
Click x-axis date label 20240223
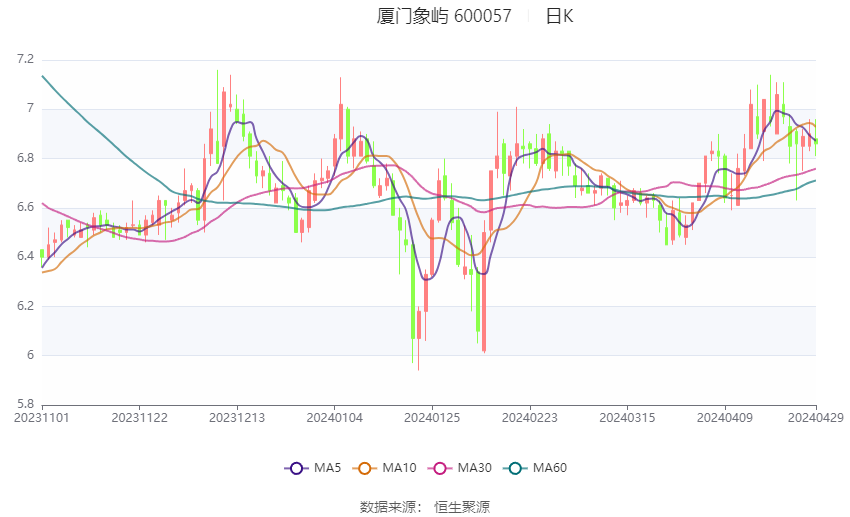coord(530,418)
